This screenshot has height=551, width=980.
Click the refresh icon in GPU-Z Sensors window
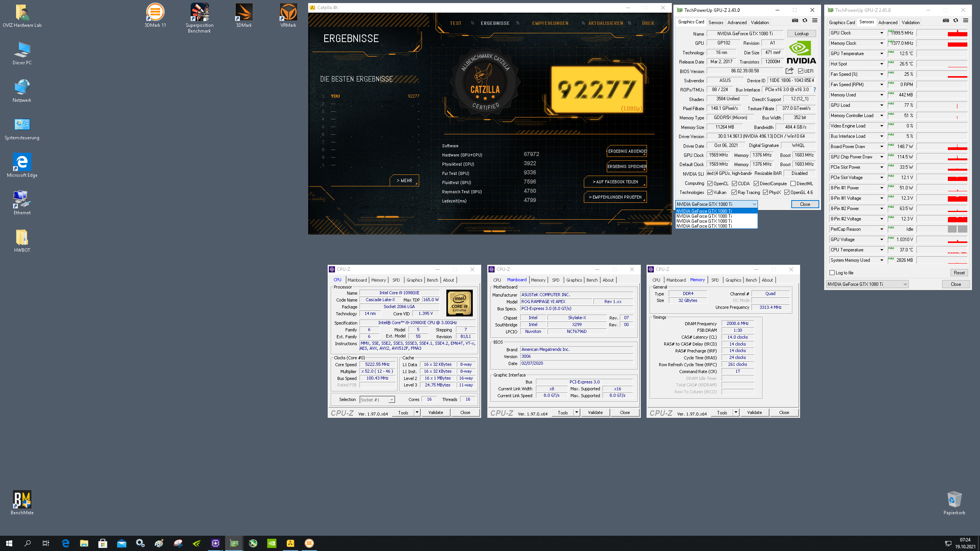pos(955,21)
